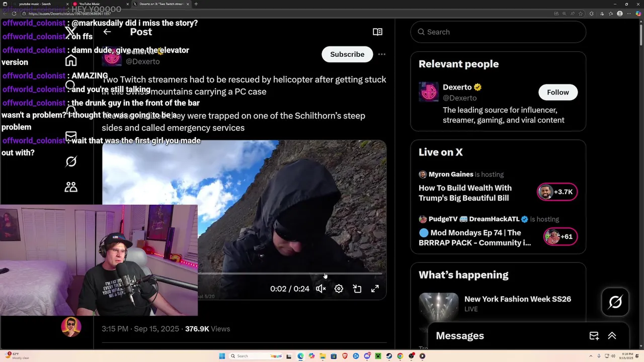The height and width of the screenshot is (362, 644).
Task: Join the +3.7K listeners space
Action: 557,192
